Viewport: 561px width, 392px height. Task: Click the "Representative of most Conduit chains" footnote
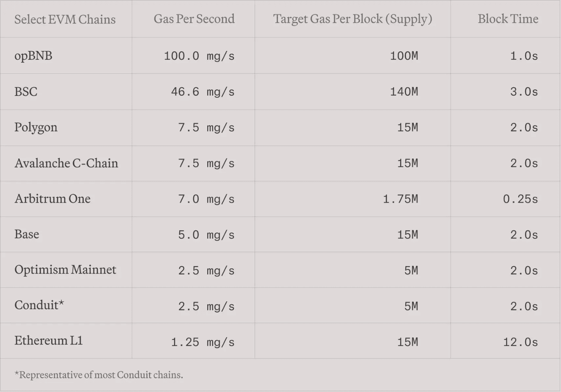pyautogui.click(x=99, y=375)
